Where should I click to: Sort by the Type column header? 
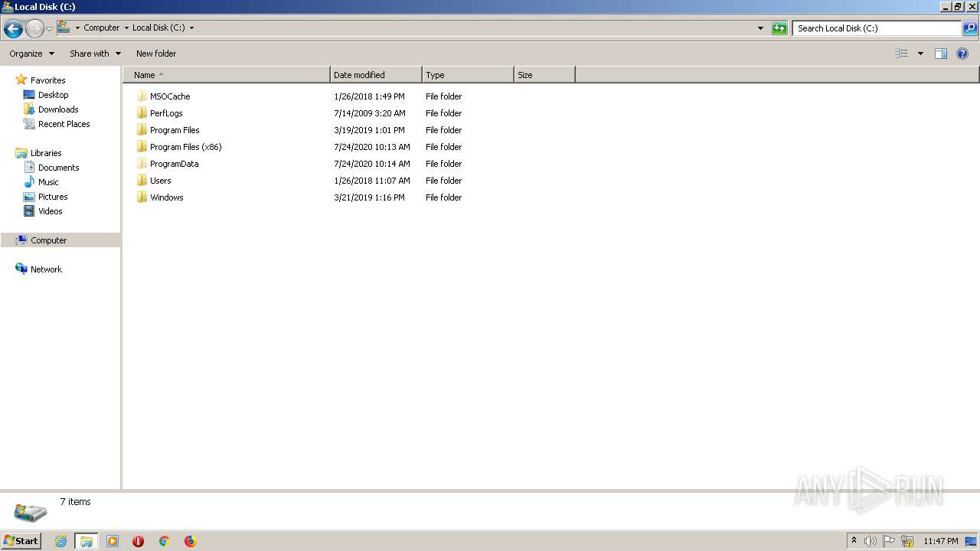point(468,75)
